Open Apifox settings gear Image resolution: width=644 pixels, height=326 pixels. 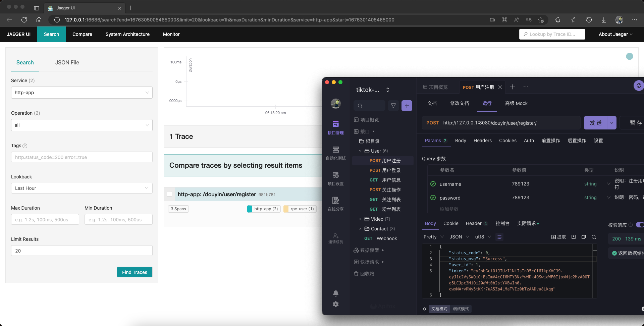335,304
